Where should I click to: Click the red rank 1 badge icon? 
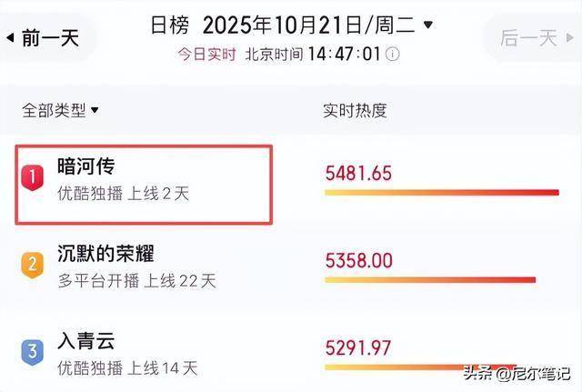(x=32, y=179)
